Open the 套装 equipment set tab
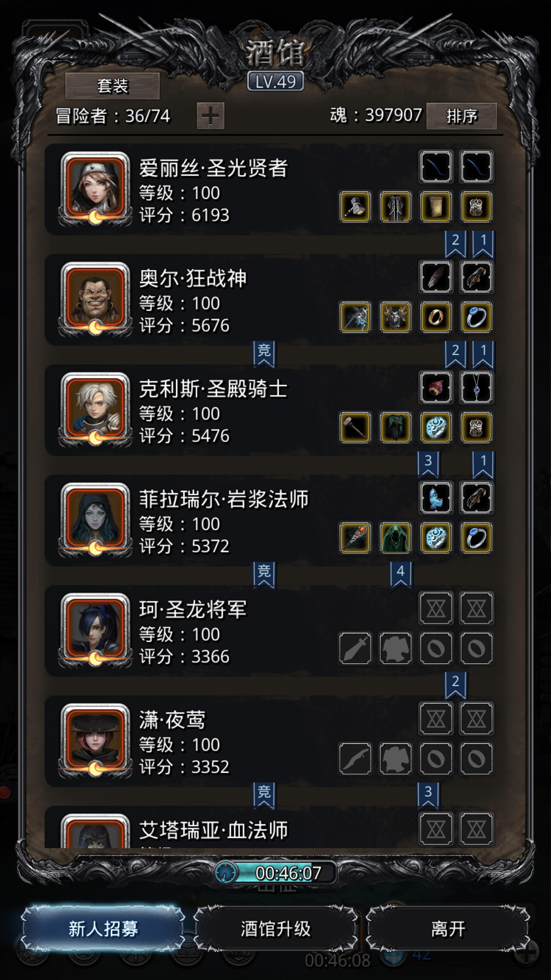 point(112,86)
